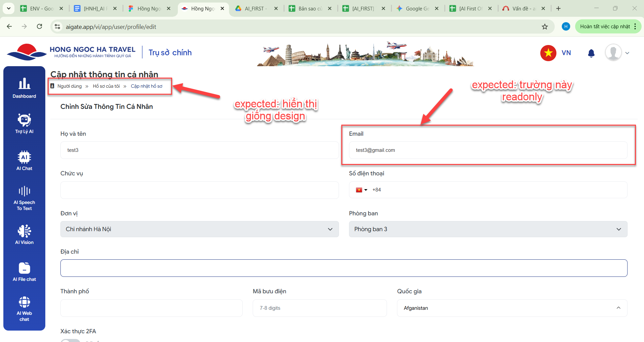Open the Dashboard sidebar icon

click(x=24, y=88)
